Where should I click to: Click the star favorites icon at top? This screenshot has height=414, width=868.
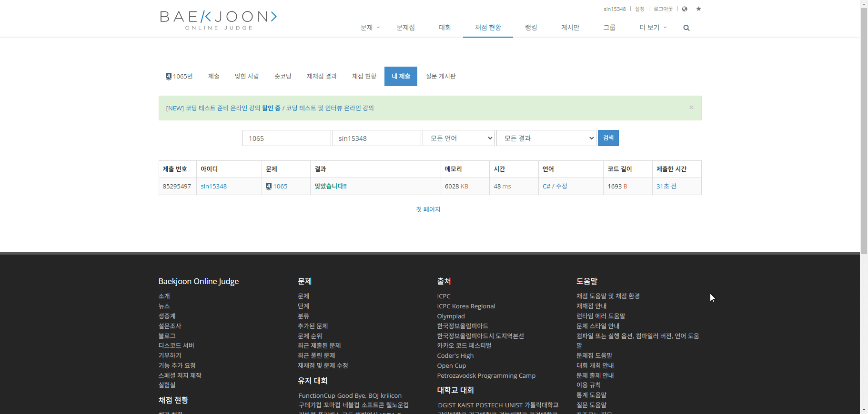pos(698,9)
